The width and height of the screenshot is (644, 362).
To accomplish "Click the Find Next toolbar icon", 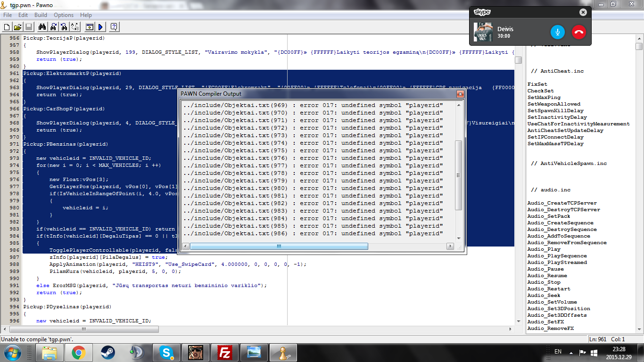I will [x=53, y=27].
